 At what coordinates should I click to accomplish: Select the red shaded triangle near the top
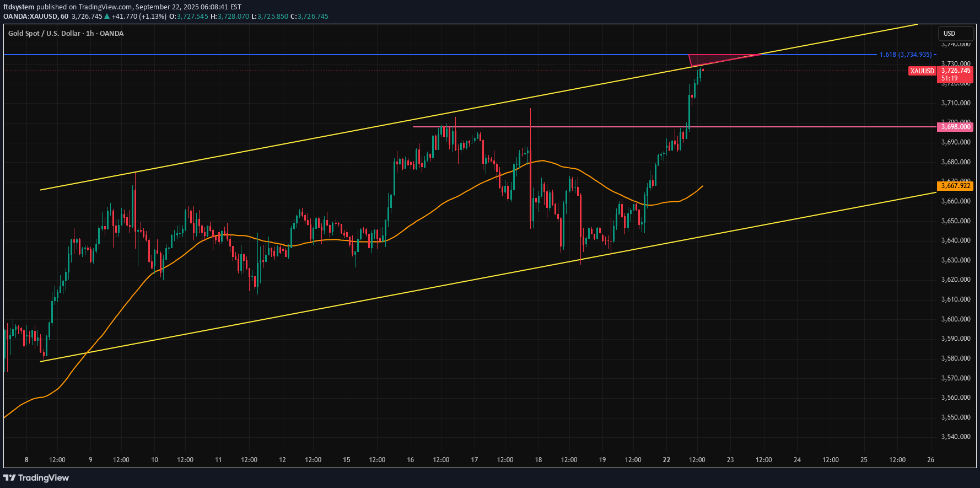coord(711,60)
